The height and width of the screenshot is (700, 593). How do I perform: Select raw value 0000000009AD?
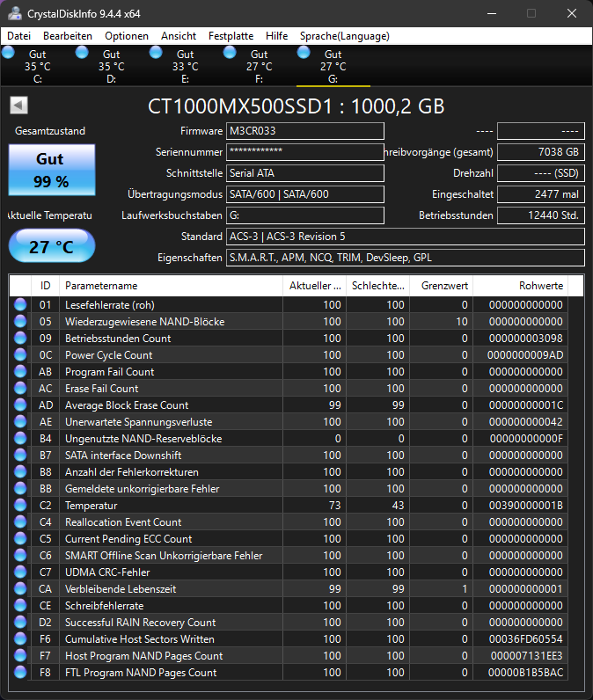[x=525, y=355]
